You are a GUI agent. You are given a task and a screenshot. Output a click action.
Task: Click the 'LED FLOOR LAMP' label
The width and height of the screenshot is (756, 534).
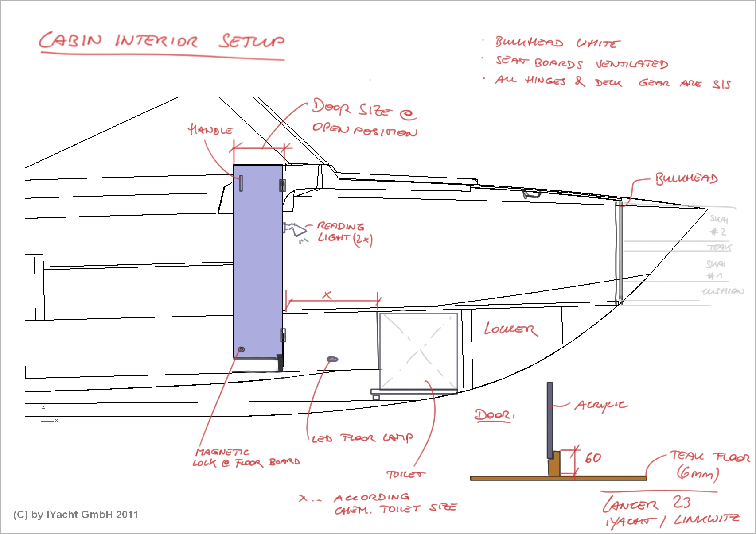(362, 438)
